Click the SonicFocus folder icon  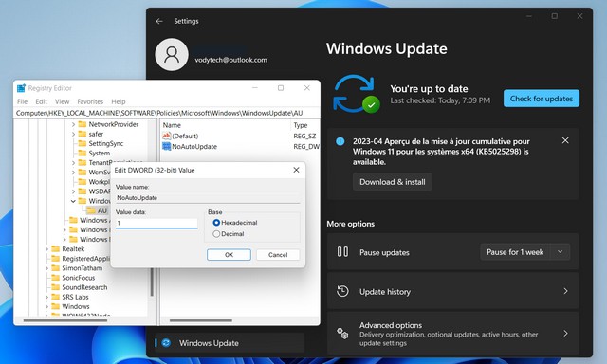[x=55, y=278]
